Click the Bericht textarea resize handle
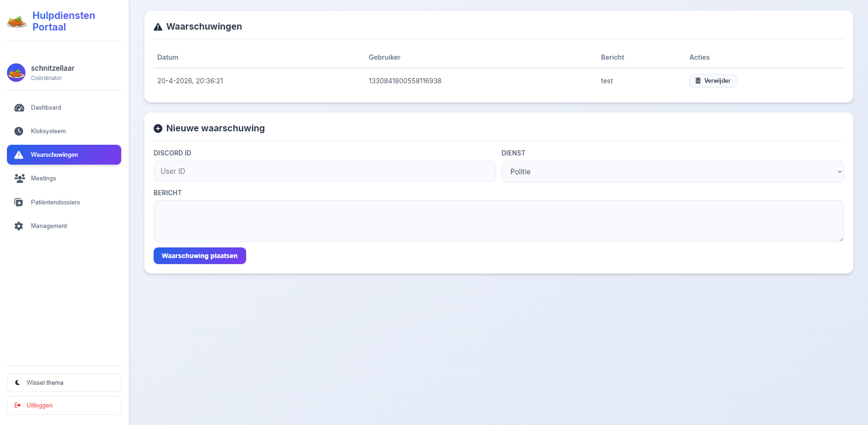This screenshot has width=868, height=425. click(x=841, y=239)
